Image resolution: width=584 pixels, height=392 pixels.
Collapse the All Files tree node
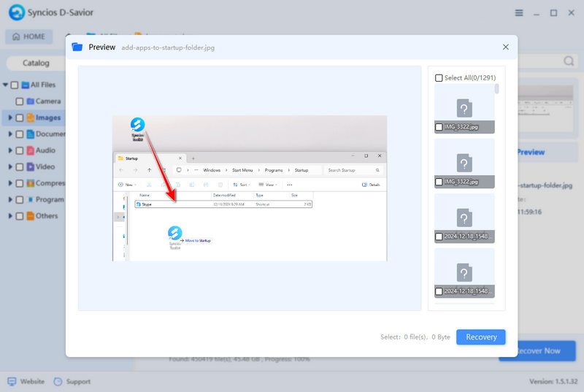pyautogui.click(x=5, y=85)
